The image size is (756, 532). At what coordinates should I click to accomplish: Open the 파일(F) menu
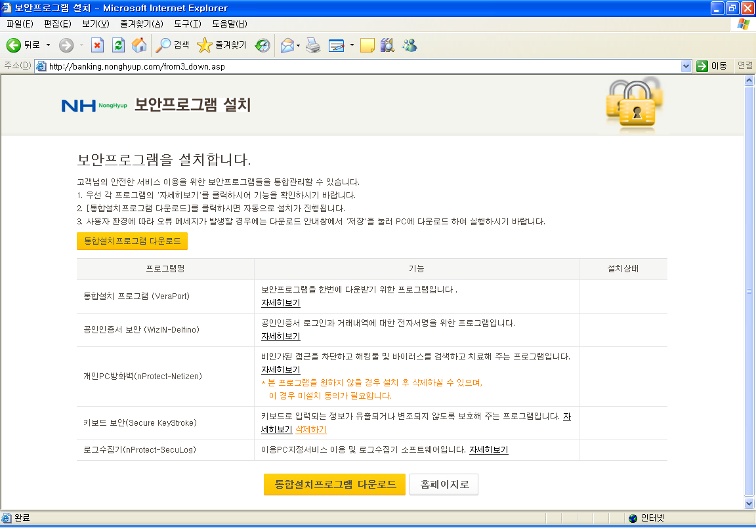click(20, 24)
